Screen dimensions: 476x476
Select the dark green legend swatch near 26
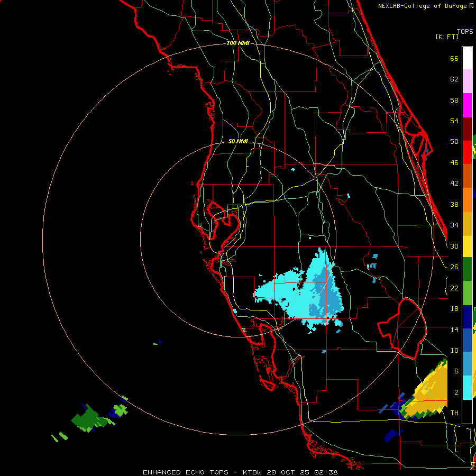click(467, 269)
